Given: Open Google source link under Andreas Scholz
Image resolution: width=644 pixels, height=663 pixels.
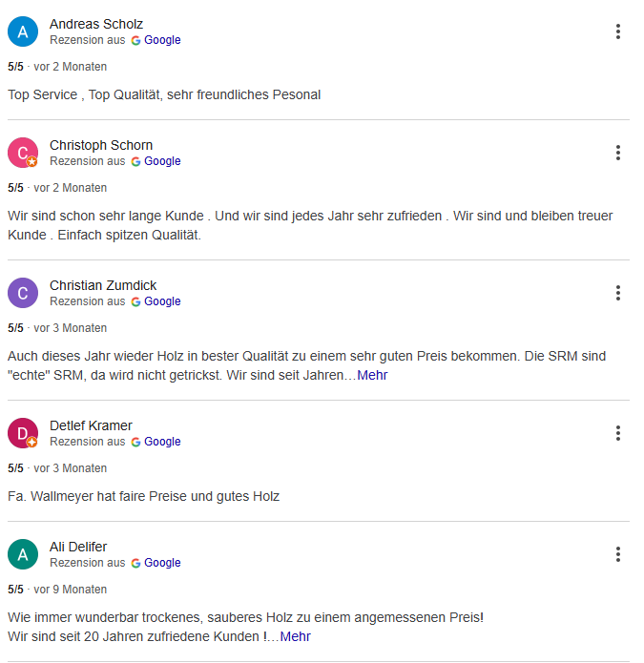Looking at the screenshot, I should coord(162,40).
